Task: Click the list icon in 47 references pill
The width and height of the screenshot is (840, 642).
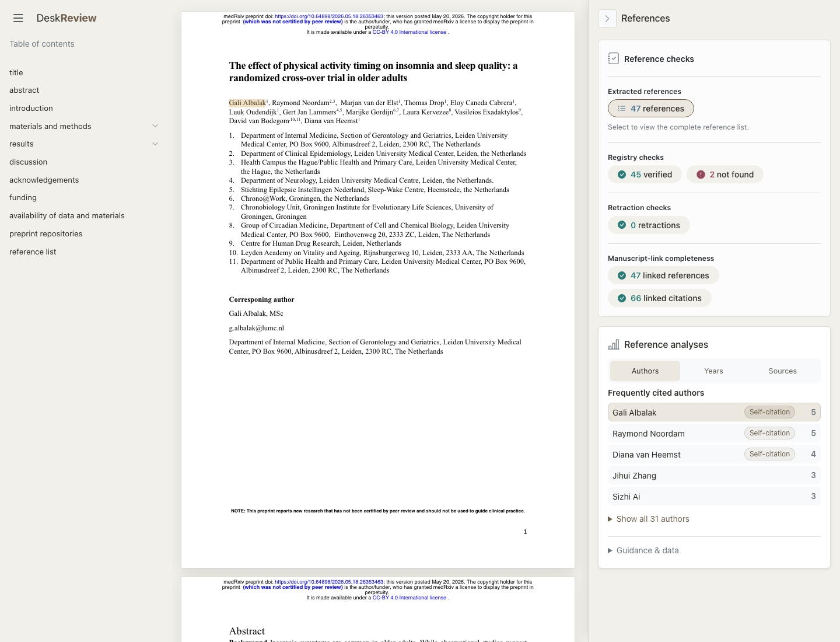Action: click(x=622, y=109)
